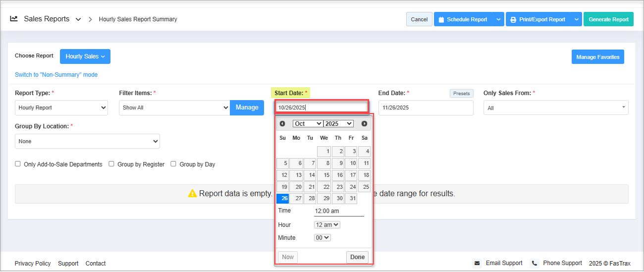Viewport: 644px width, 272px height.
Task: Check the Group by Day option
Action: click(173, 164)
